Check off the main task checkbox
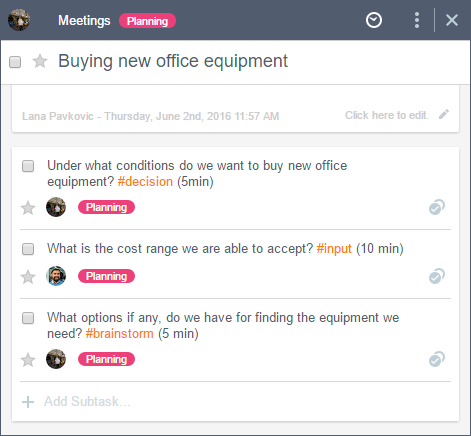Screen dimensions: 471x436 click(15, 62)
